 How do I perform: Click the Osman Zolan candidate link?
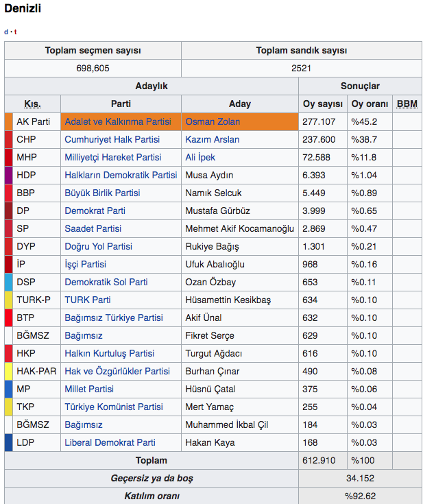213,122
